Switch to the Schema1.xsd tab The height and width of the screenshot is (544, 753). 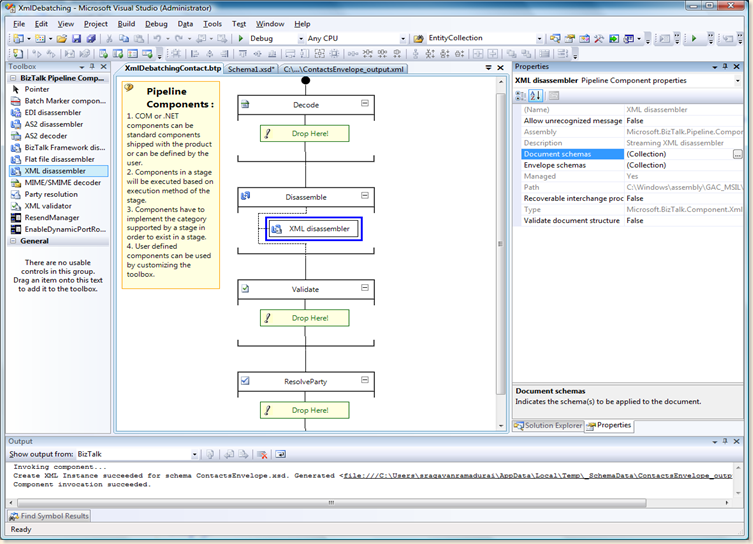coord(251,69)
